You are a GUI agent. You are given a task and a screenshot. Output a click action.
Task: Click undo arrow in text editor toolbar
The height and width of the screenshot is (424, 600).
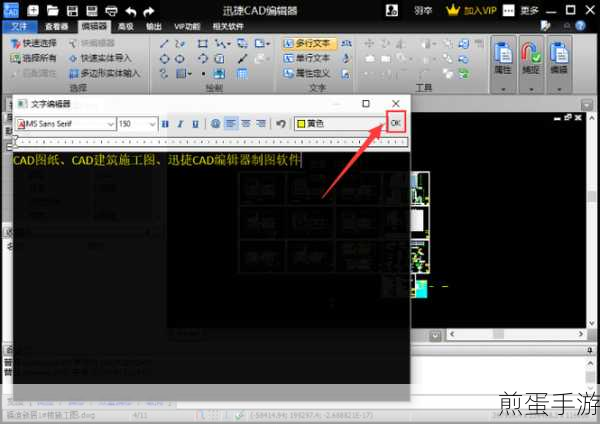pos(281,124)
